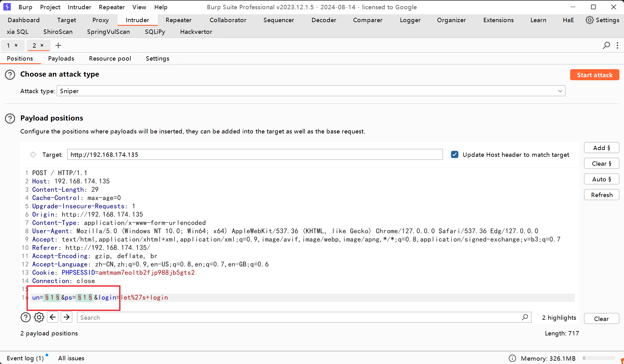Viewport: 624px width, 364px height.
Task: Switch to the Comparer tab
Action: click(x=368, y=20)
